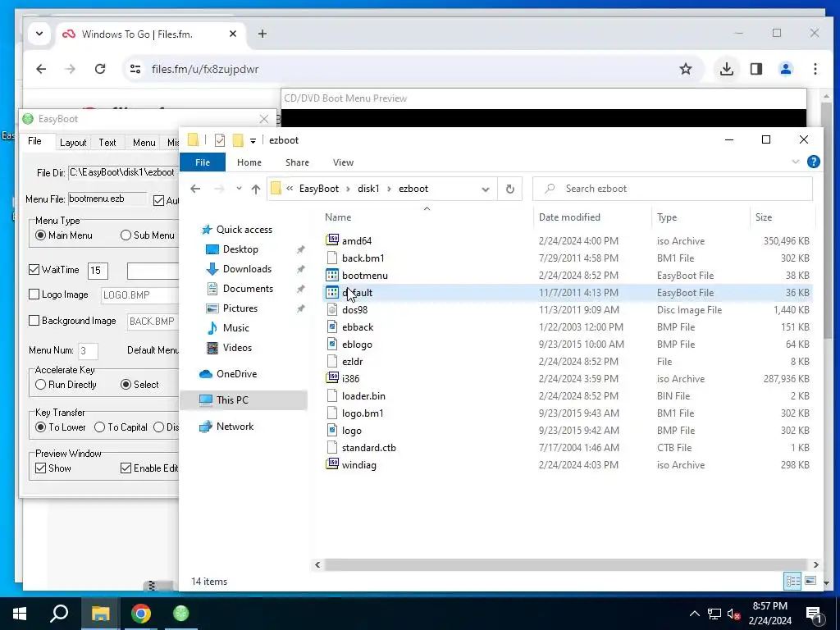Open the Share ribbon tab

point(297,162)
